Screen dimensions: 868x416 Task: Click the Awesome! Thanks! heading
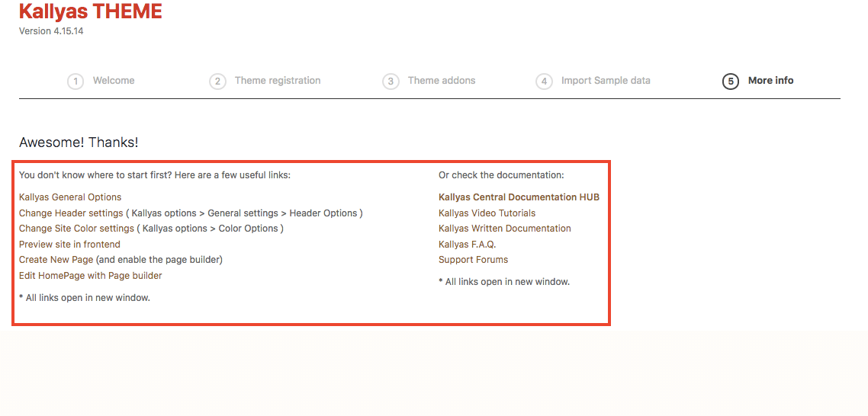[x=79, y=142]
